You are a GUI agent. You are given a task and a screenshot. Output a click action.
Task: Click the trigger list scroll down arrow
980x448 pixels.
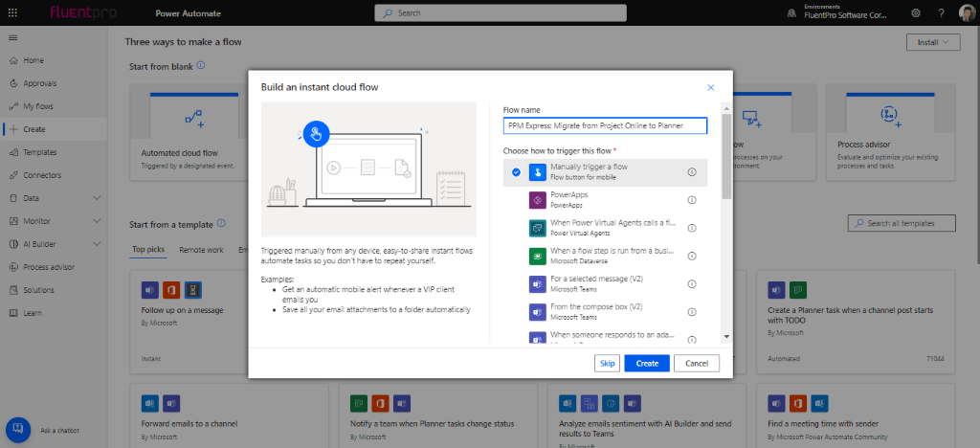(x=726, y=337)
